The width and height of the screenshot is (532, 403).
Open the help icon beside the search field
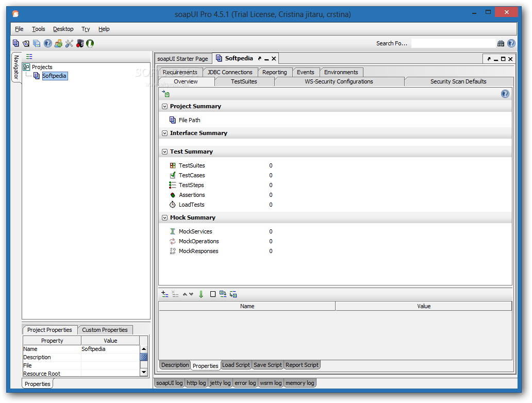tap(511, 43)
